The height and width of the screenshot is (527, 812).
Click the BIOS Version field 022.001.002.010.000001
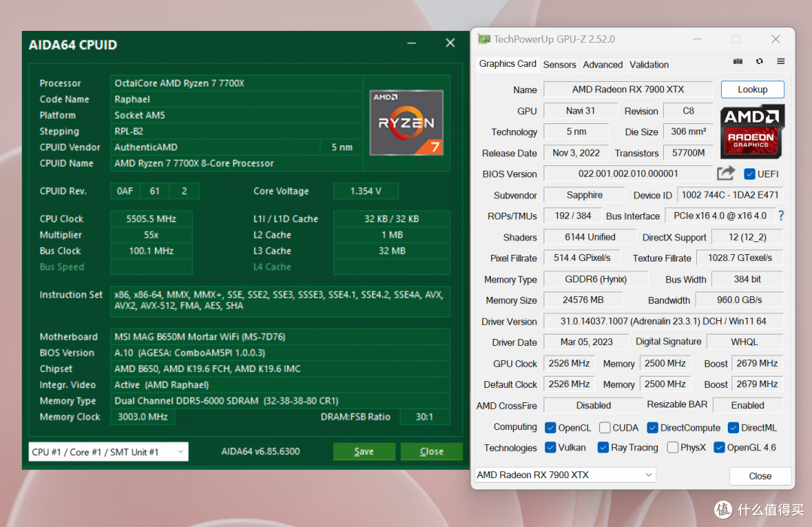click(628, 174)
